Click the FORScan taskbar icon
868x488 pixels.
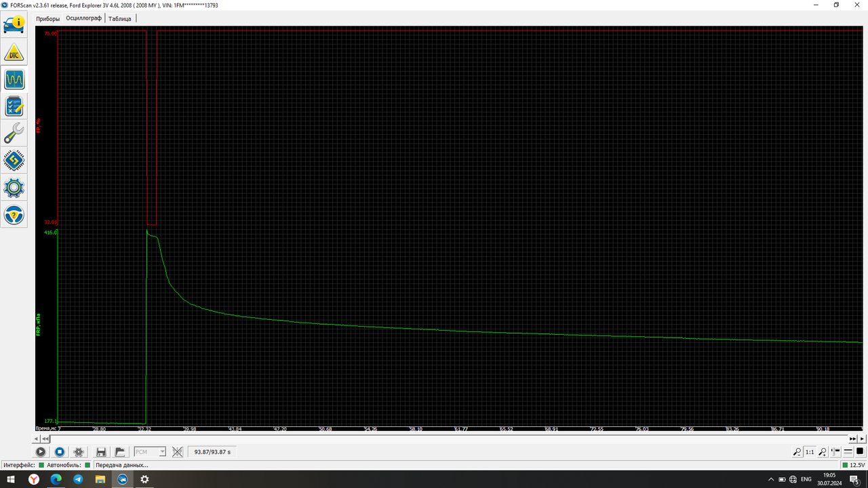[123, 479]
